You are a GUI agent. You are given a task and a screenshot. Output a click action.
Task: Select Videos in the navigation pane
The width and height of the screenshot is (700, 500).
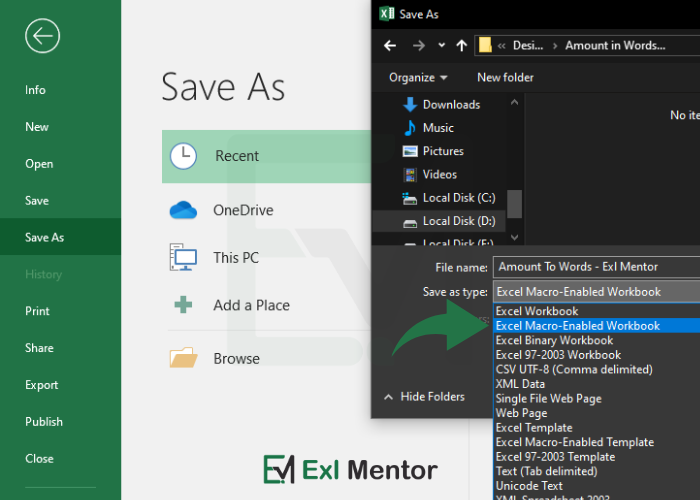440,175
